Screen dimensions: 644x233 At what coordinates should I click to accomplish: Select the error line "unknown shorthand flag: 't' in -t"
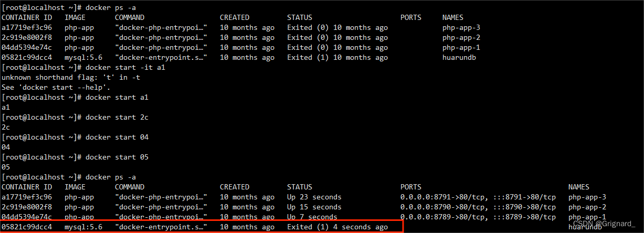coord(71,77)
